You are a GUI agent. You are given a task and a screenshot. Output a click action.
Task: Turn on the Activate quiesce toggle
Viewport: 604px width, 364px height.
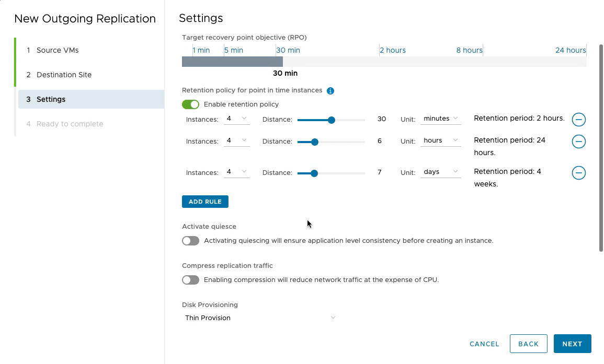coord(190,241)
